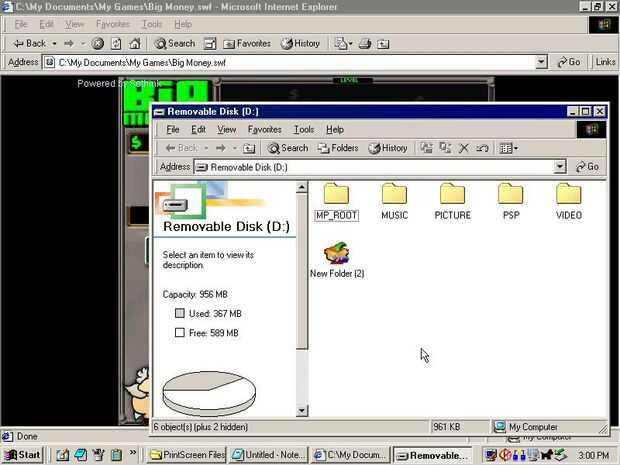Click the Start button
The width and height of the screenshot is (620, 465).
22,456
